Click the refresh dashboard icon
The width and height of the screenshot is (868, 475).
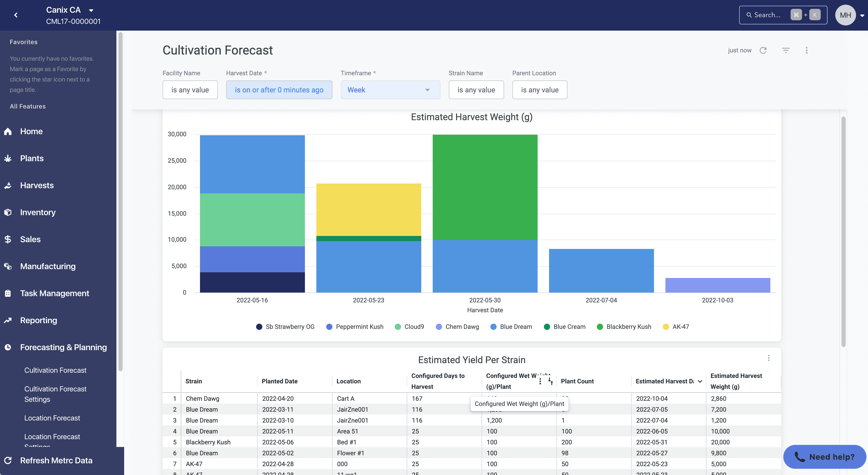763,50
